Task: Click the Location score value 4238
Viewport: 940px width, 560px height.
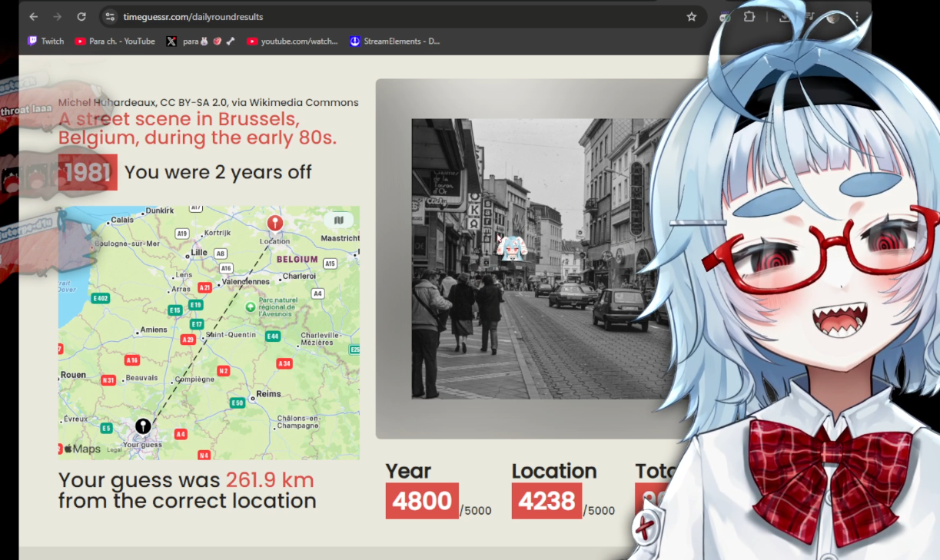Action: 546,501
